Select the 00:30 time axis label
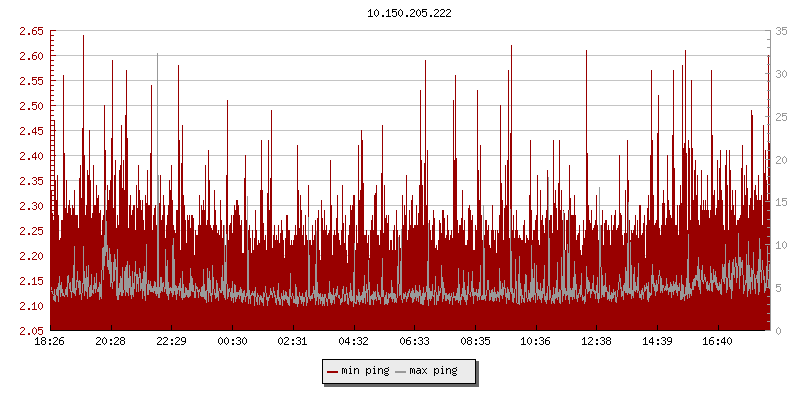800x400 pixels. point(232,341)
